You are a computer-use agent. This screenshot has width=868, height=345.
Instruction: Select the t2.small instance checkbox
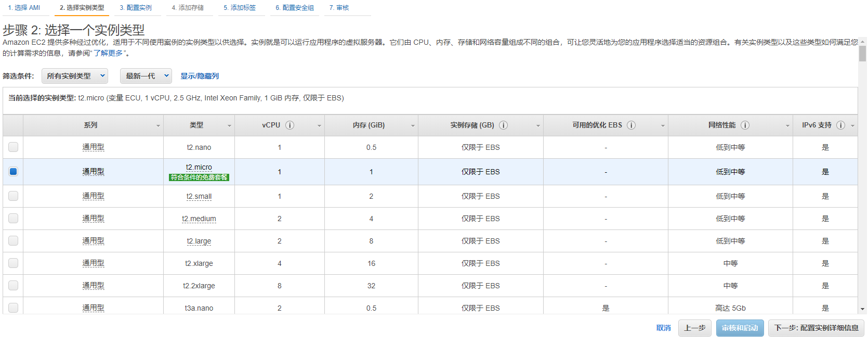click(x=13, y=196)
